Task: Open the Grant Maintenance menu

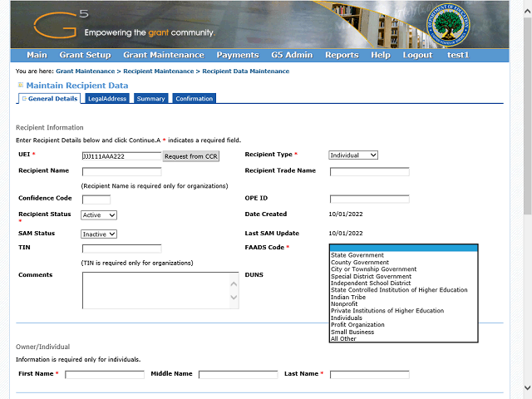Action: 163,55
